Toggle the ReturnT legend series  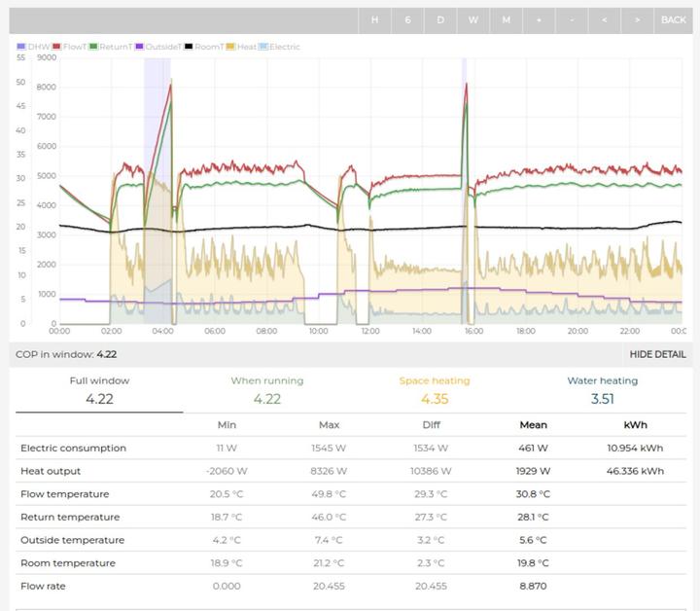[x=110, y=47]
